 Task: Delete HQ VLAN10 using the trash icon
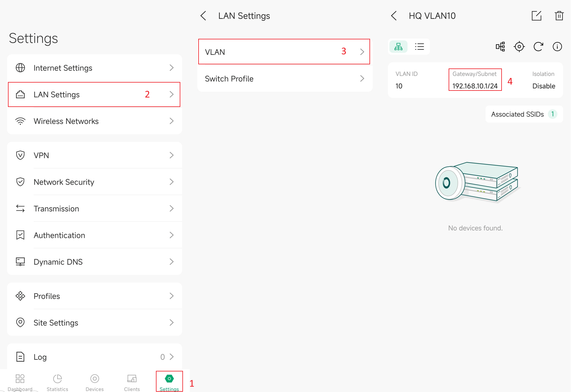(559, 16)
